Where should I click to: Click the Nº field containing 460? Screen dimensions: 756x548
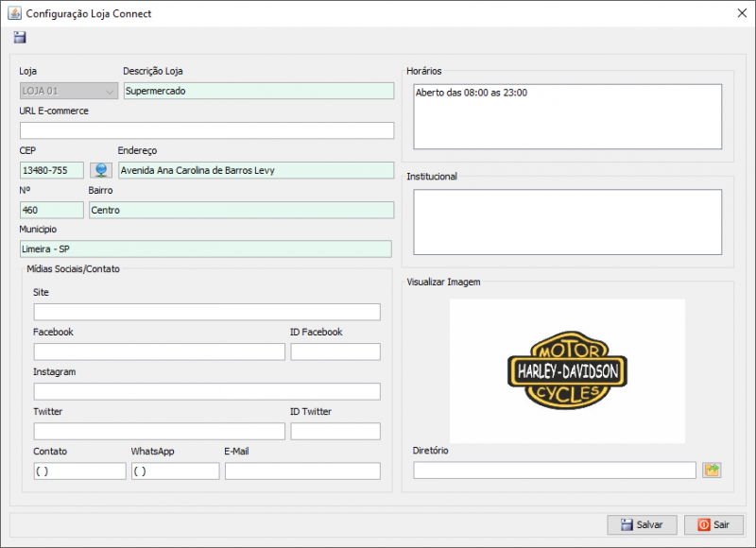click(x=52, y=210)
